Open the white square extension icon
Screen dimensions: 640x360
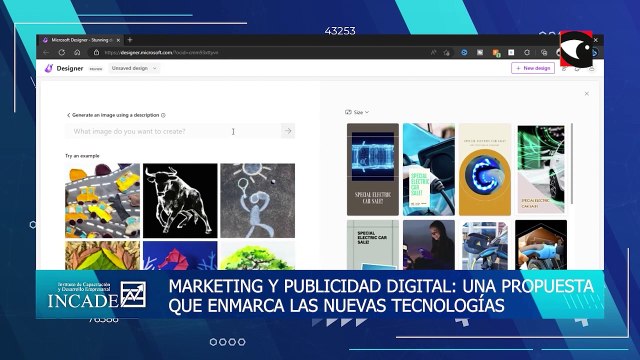pos(511,53)
